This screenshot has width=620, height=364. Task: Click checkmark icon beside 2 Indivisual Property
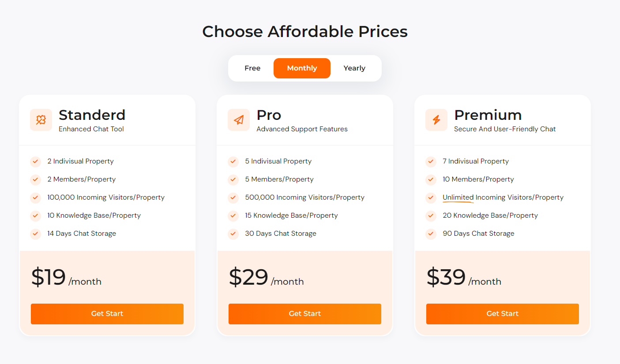[35, 162]
